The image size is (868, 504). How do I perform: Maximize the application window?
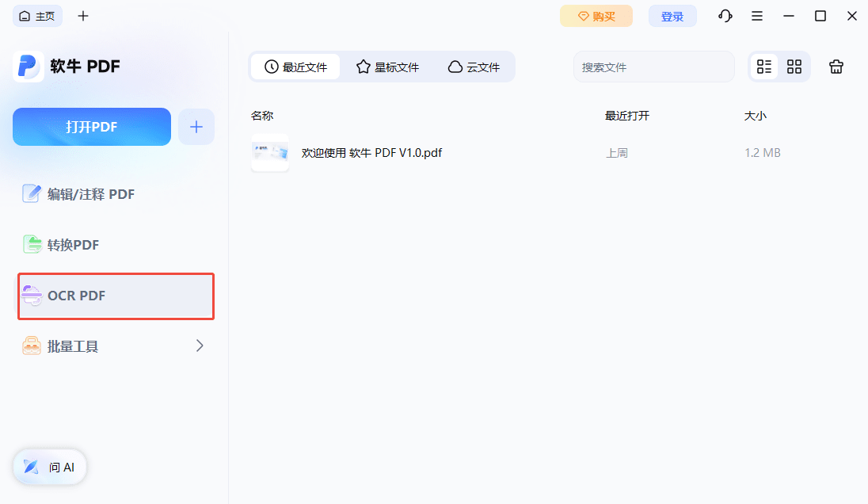(820, 16)
